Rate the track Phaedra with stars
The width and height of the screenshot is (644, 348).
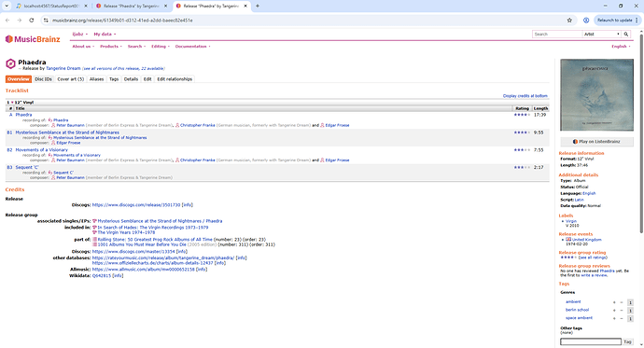(x=522, y=115)
